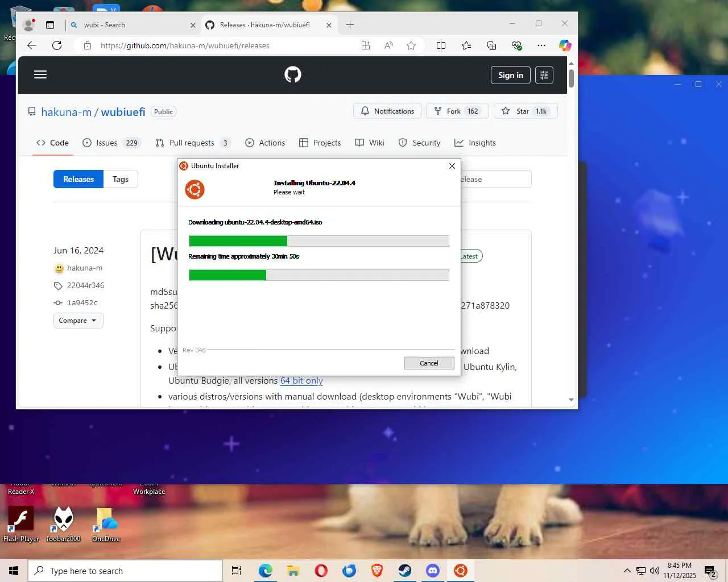This screenshot has height=582, width=728.
Task: Follow the '64 bit only' link
Action: [301, 381]
